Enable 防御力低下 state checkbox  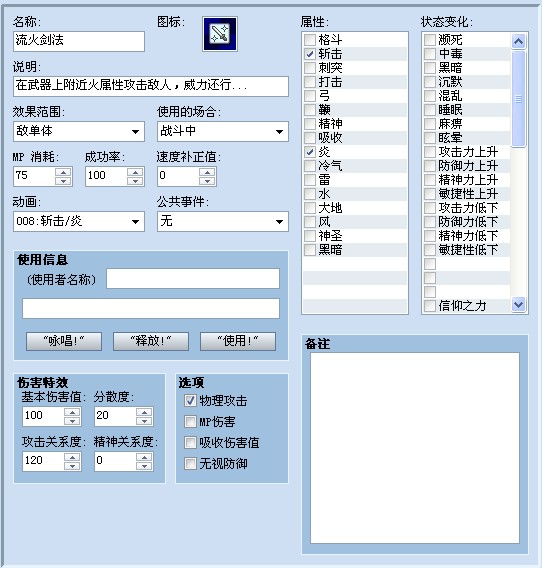[430, 222]
